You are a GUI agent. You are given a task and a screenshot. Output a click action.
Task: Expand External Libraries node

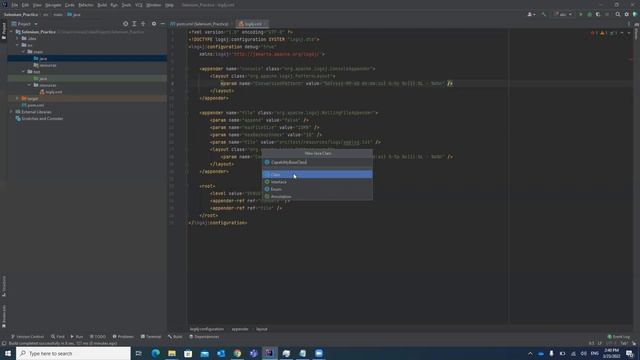[x=11, y=112]
